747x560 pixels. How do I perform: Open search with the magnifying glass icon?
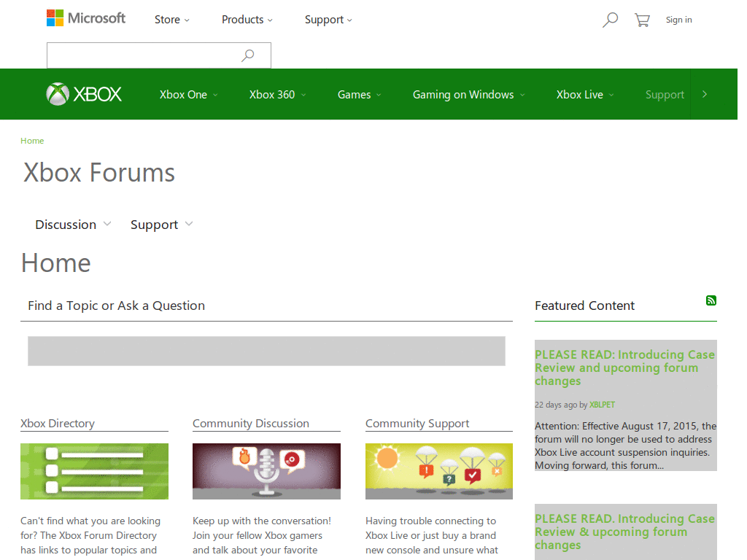coord(610,20)
